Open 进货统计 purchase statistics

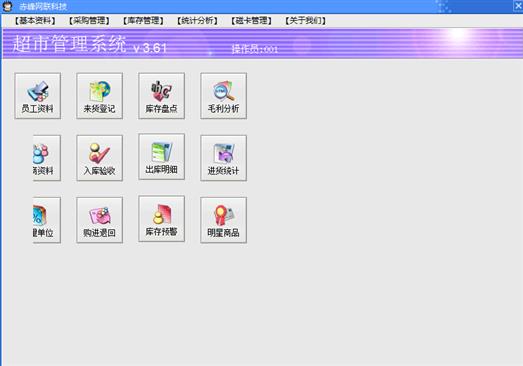coord(223,158)
